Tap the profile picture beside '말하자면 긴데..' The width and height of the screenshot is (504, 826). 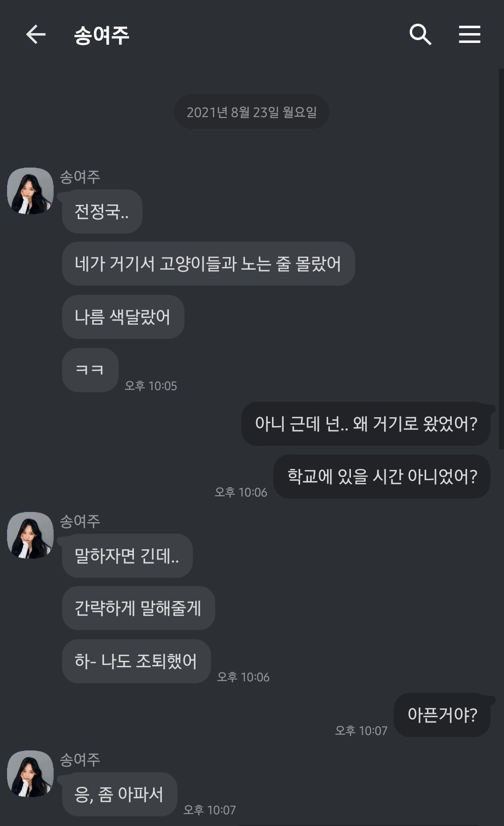click(30, 535)
